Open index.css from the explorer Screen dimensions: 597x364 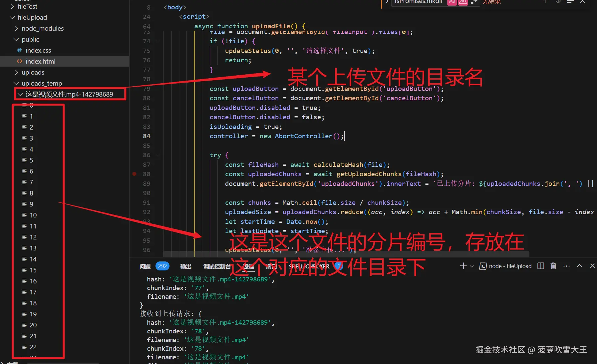pyautogui.click(x=38, y=50)
